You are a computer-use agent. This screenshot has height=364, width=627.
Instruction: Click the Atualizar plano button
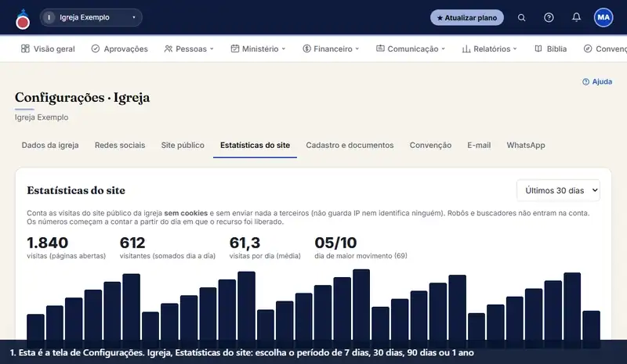(467, 17)
